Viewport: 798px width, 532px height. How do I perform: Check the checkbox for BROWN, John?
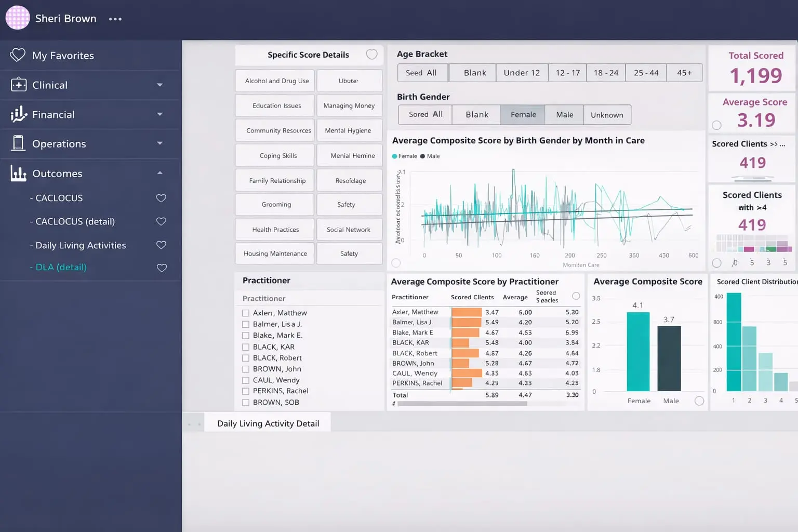click(245, 369)
